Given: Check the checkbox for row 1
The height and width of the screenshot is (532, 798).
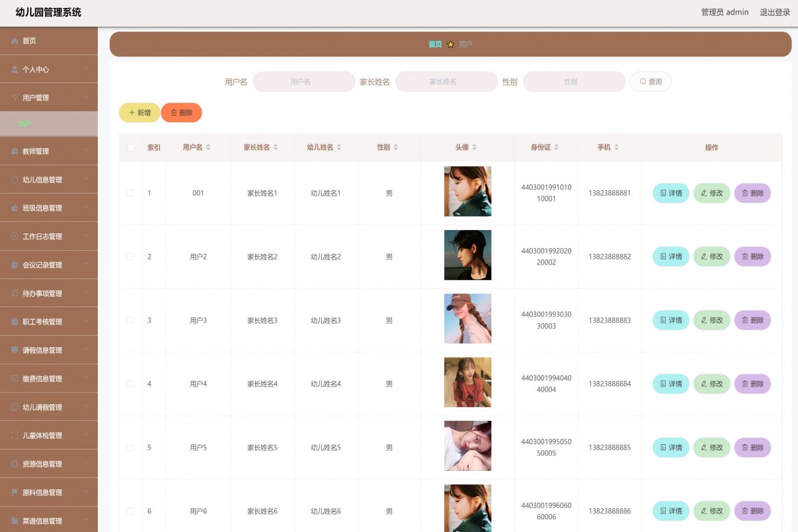Looking at the screenshot, I should [x=130, y=193].
